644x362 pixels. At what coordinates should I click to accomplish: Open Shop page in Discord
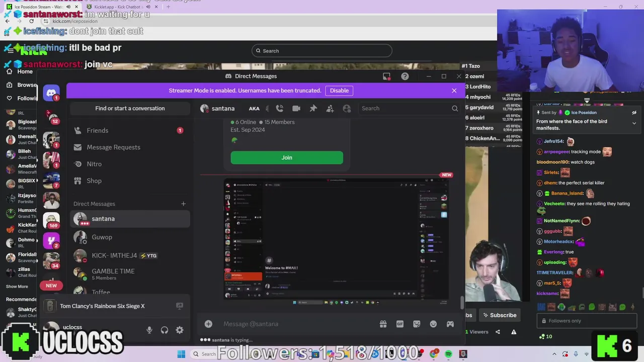(x=130, y=180)
